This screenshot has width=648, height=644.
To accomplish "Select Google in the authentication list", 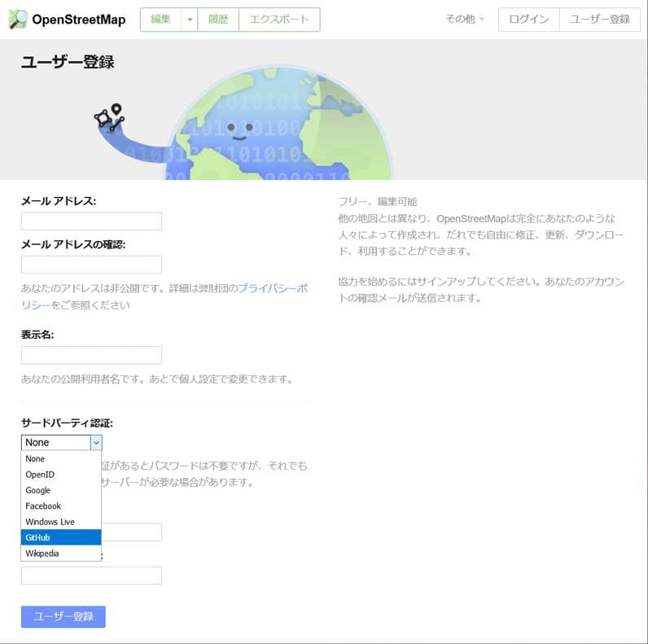I will click(x=61, y=490).
